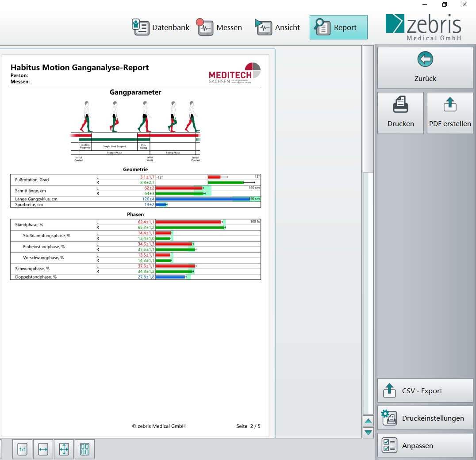Image resolution: width=476 pixels, height=460 pixels.
Task: Open the Datenbank tab
Action: (161, 27)
